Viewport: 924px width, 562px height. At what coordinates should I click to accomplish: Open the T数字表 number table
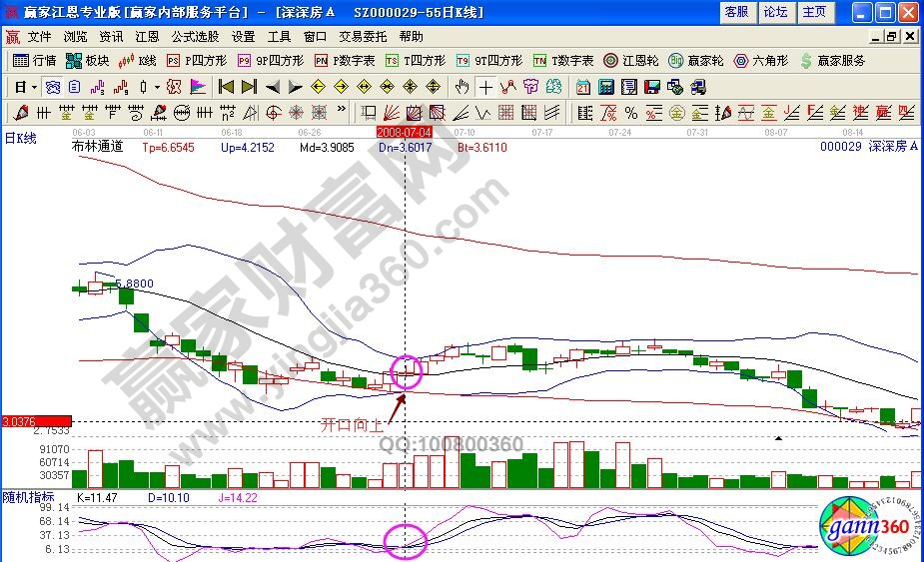563,61
